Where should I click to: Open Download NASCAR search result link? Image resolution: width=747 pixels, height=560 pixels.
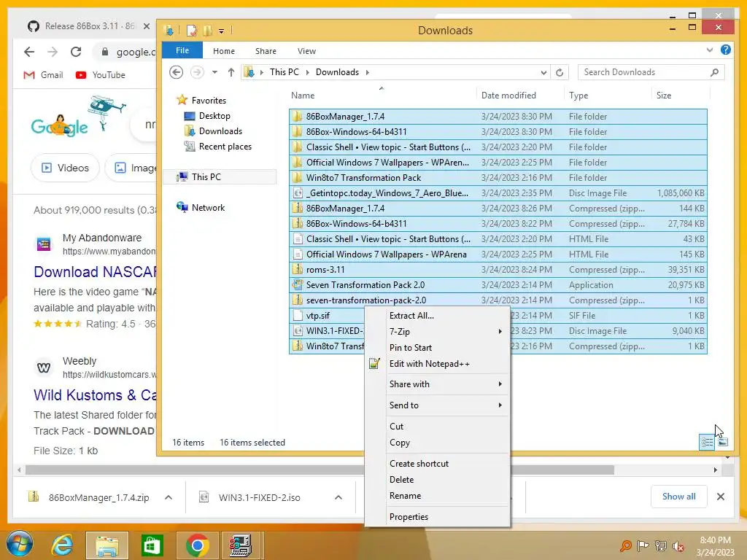pos(96,272)
